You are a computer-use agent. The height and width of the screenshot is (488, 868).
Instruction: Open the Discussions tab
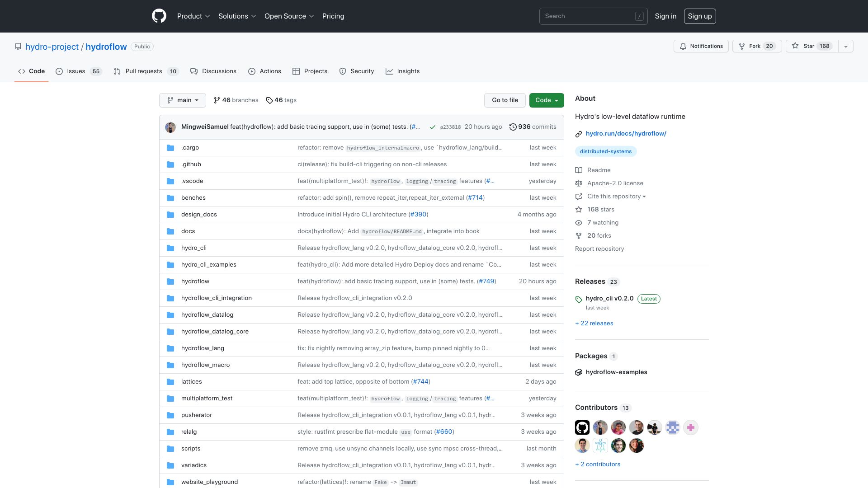point(213,71)
